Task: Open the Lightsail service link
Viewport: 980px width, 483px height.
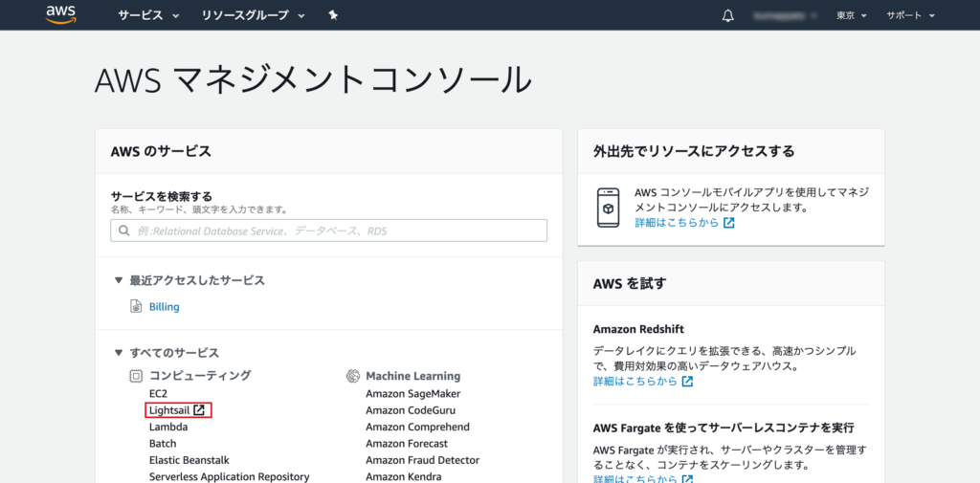Action: (168, 410)
